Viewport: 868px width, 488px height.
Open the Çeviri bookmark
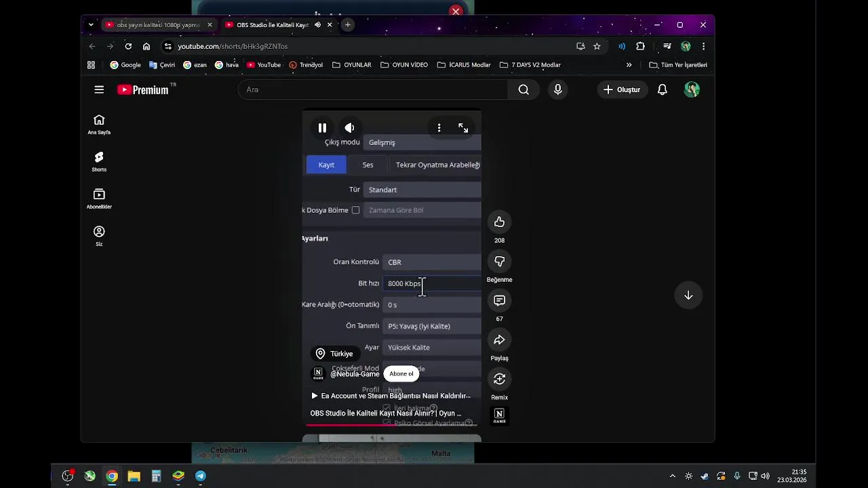[x=162, y=65]
